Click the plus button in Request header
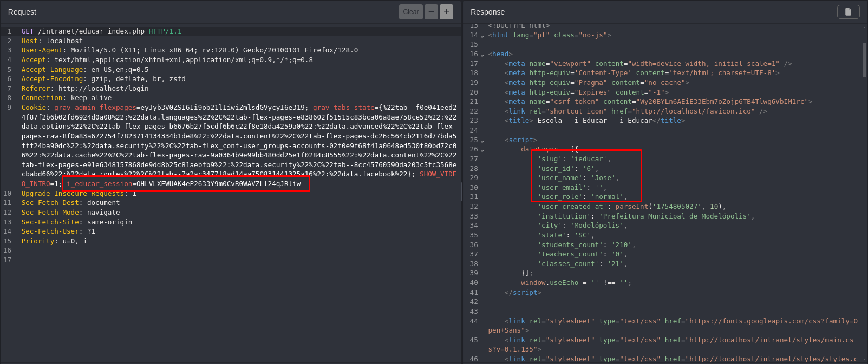 (446, 12)
